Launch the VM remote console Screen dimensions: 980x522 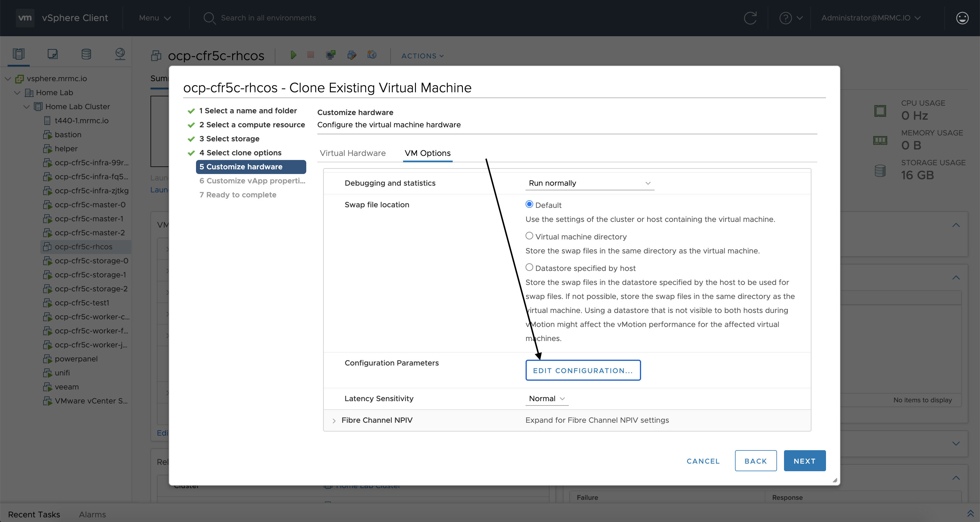330,55
